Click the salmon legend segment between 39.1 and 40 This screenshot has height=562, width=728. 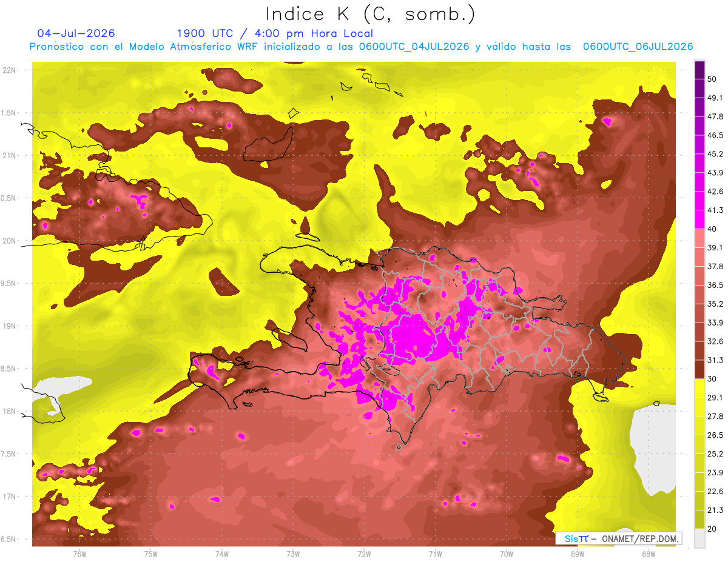tap(699, 238)
